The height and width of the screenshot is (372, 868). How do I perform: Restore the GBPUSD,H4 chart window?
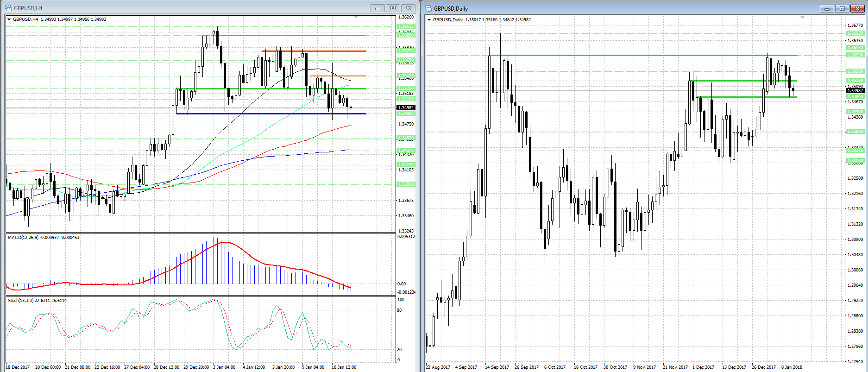[393, 8]
